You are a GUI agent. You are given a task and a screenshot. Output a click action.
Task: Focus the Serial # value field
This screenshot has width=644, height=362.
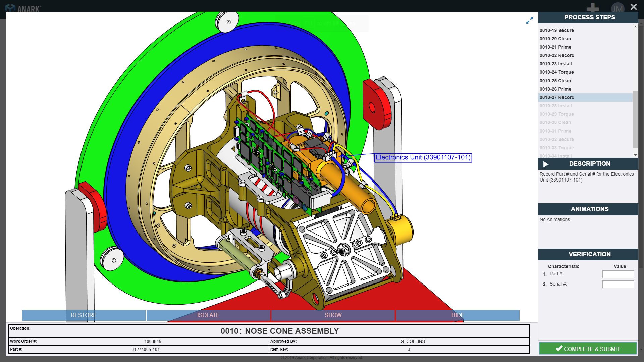pyautogui.click(x=618, y=284)
